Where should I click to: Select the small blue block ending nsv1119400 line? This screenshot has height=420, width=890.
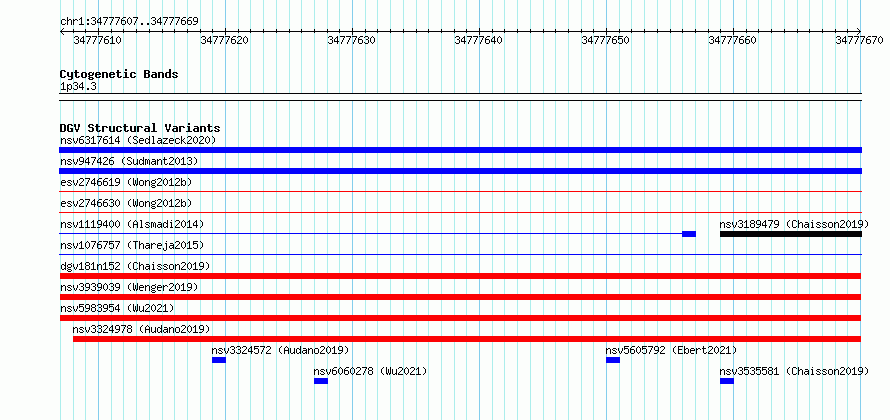(689, 234)
